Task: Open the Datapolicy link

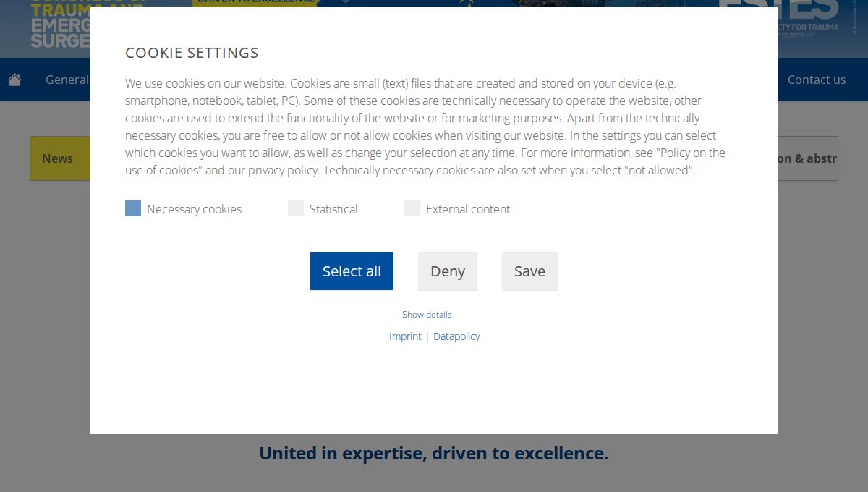Action: [456, 336]
